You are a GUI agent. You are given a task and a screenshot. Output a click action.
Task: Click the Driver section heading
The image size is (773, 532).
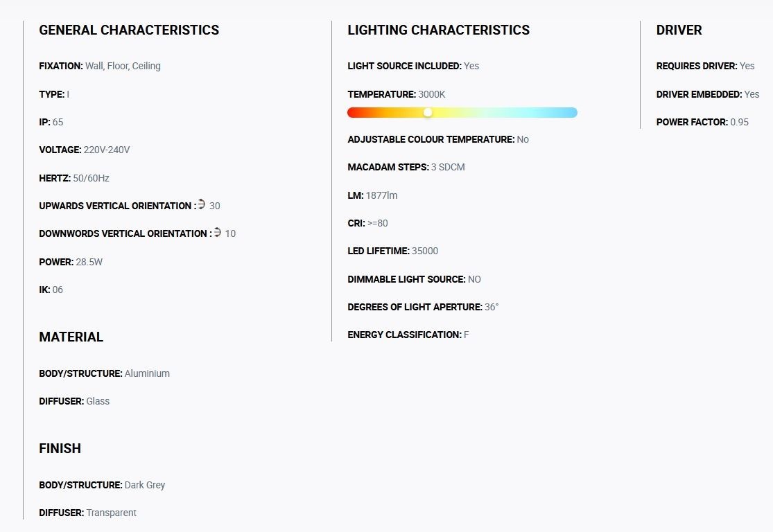[679, 30]
